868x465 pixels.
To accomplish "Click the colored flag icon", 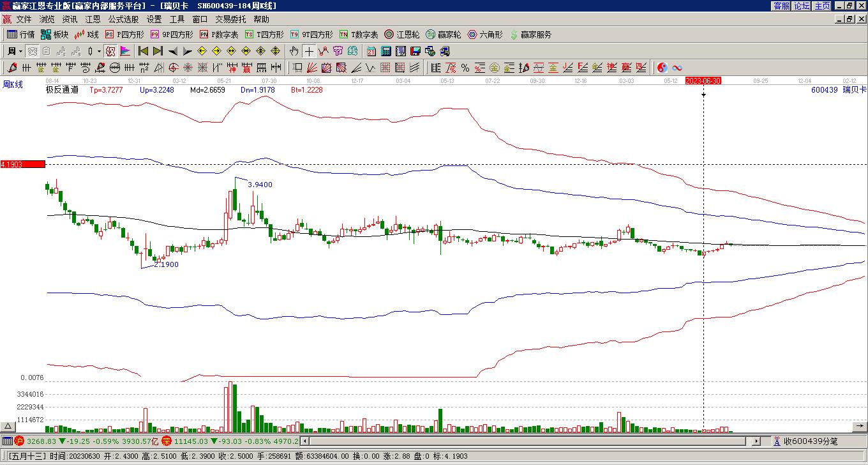I will point(125,51).
